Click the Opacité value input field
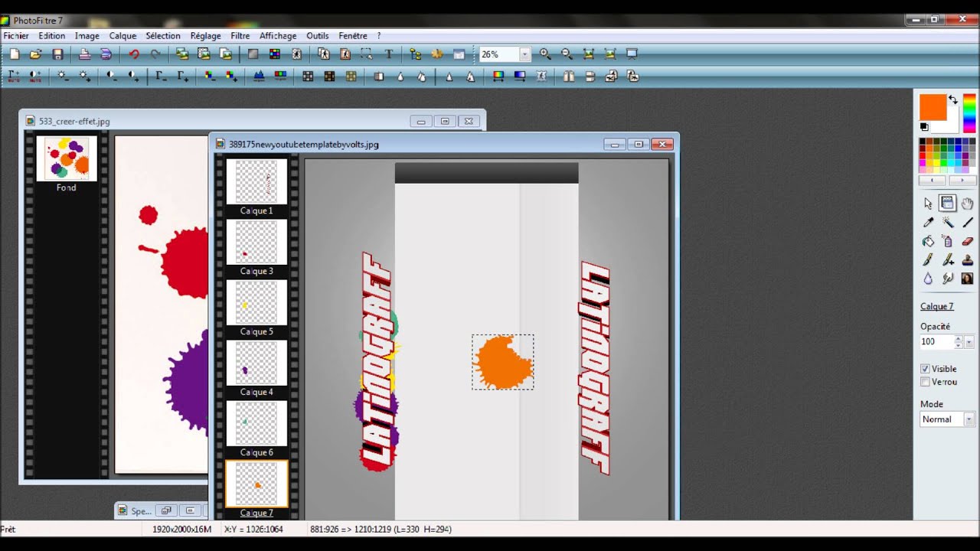980x551 pixels. 937,342
